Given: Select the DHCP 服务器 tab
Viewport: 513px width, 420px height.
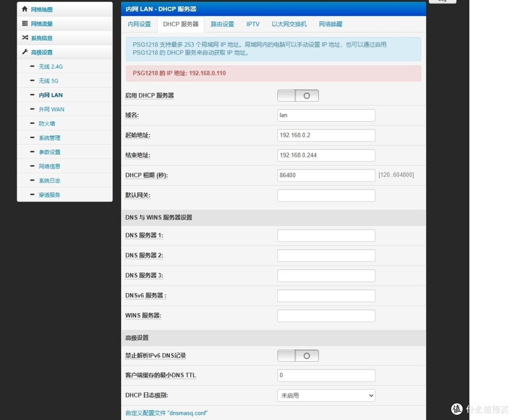Looking at the screenshot, I should pos(181,24).
